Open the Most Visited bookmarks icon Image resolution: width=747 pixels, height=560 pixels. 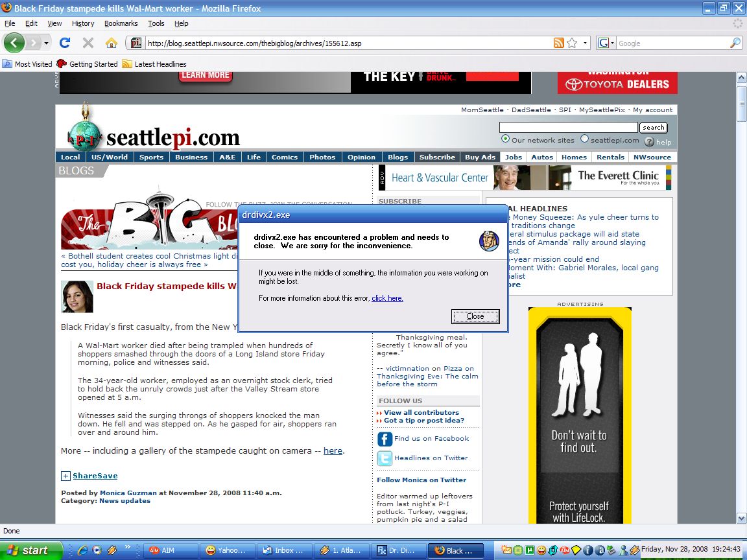pyautogui.click(x=7, y=64)
